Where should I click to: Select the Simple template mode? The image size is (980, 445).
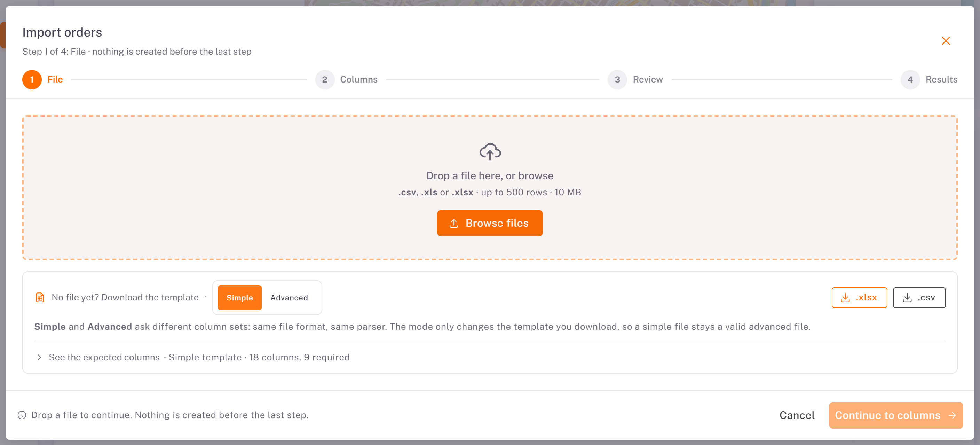pyautogui.click(x=240, y=298)
